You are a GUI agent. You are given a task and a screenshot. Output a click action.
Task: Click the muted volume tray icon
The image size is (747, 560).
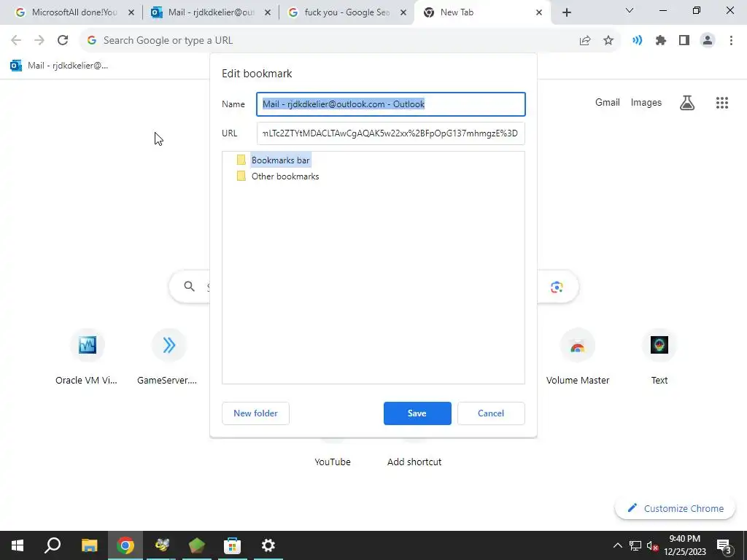coord(653,545)
